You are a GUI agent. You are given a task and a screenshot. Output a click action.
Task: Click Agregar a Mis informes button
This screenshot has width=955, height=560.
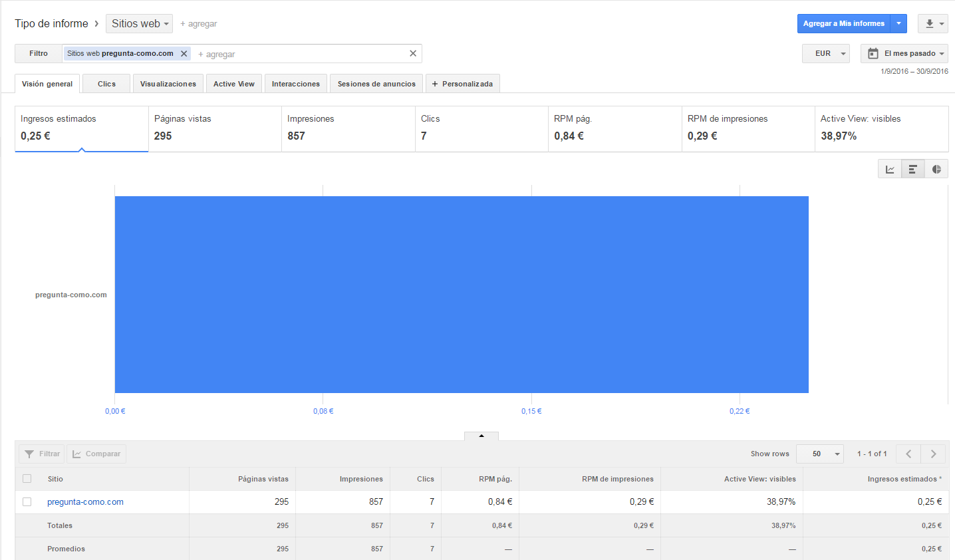[844, 23]
